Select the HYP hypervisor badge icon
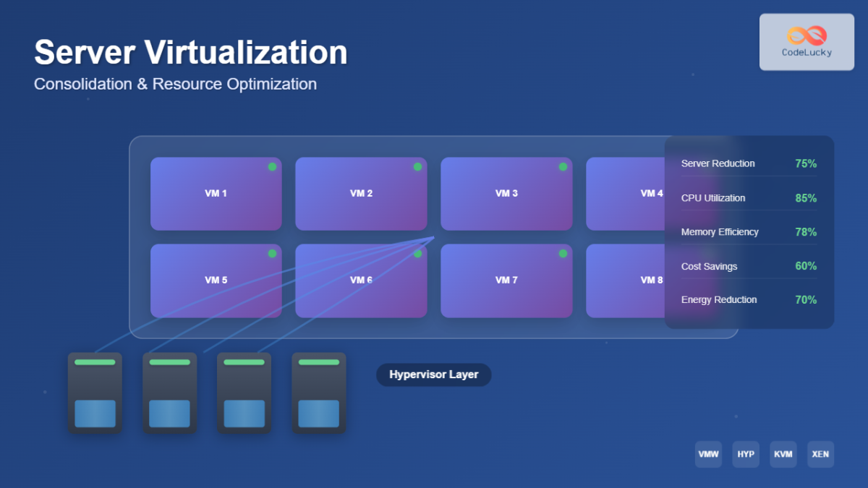868x488 pixels. (x=746, y=454)
